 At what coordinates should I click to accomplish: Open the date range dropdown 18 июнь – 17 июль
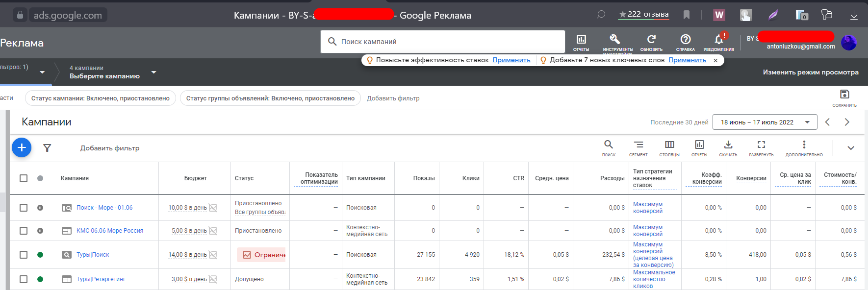(x=765, y=122)
